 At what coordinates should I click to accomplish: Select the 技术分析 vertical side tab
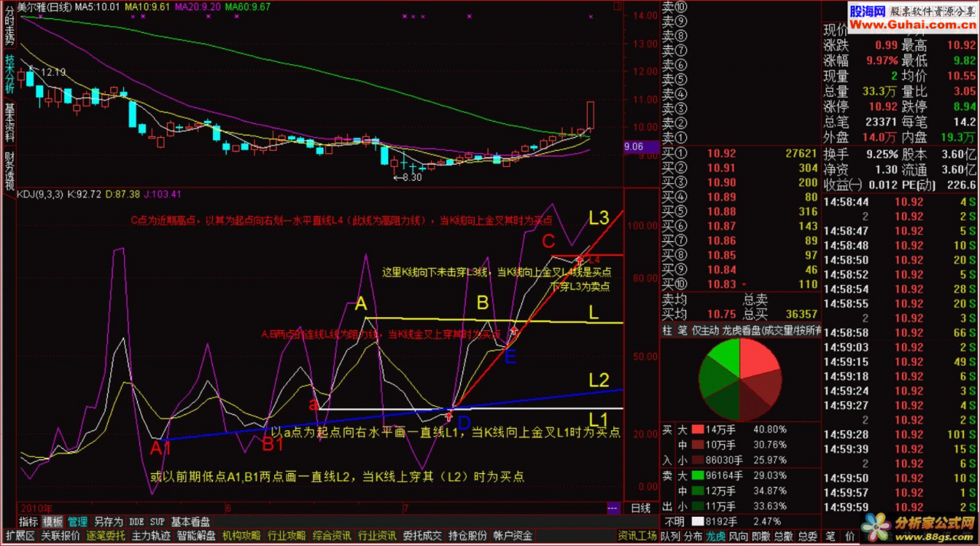pos(9,73)
